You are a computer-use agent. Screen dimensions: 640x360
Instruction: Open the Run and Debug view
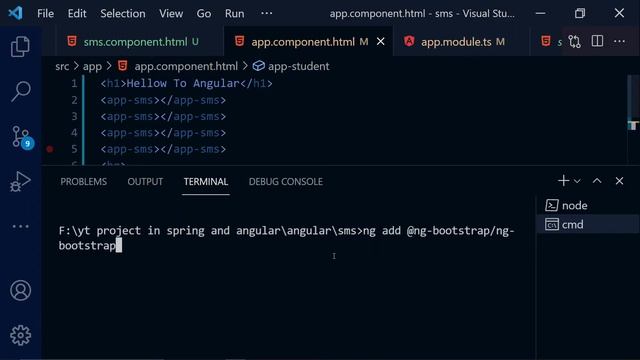click(x=20, y=181)
